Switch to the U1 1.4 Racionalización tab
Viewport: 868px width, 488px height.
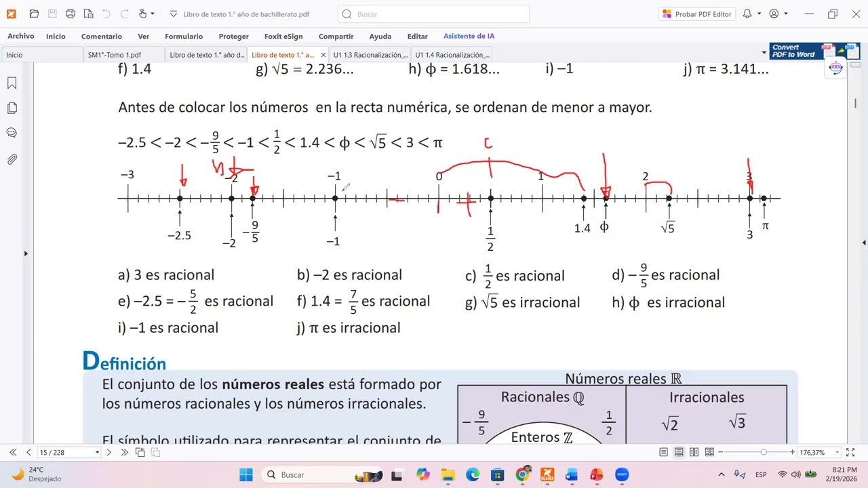tap(452, 55)
